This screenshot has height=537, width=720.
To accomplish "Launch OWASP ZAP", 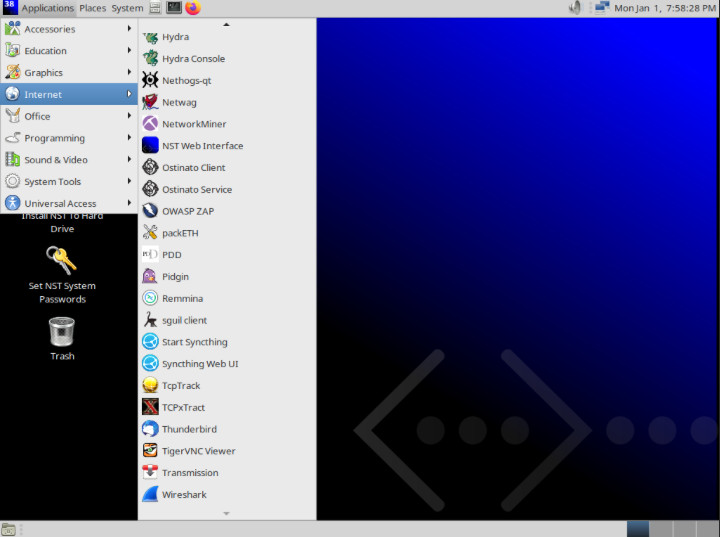I will [227, 211].
